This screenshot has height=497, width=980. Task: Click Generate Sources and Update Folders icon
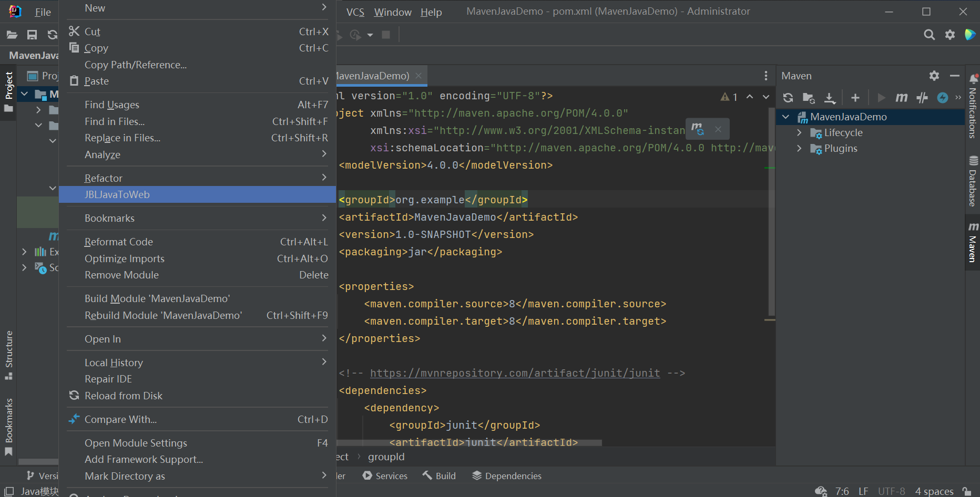[x=809, y=98]
